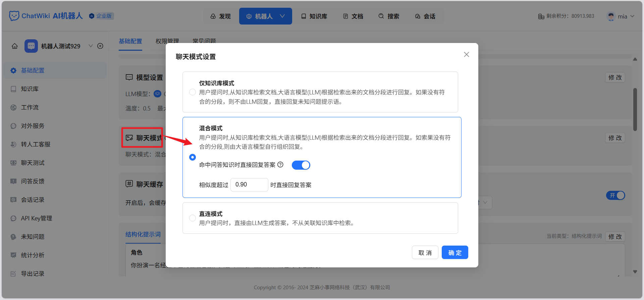The width and height of the screenshot is (644, 300).
Task: Click the 聊天测试 sidebar icon
Action: [x=13, y=163]
